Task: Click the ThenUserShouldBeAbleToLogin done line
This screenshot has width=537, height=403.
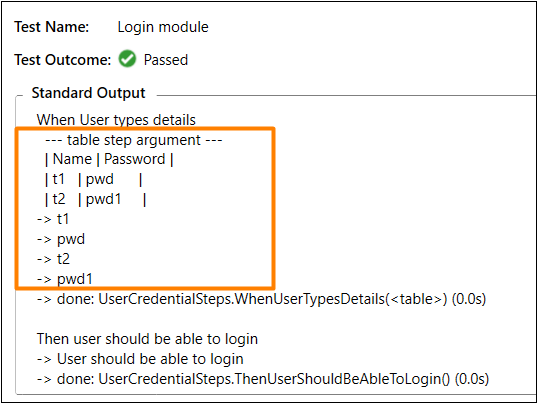Action: click(263, 379)
